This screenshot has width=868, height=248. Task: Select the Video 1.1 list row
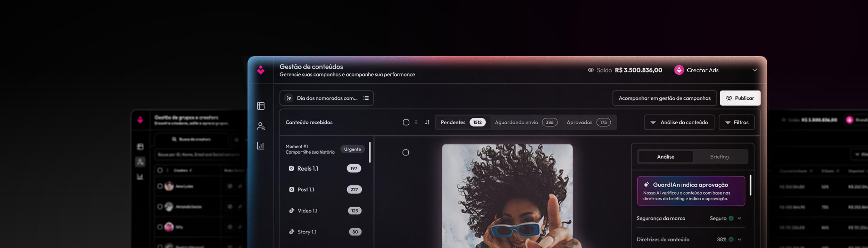(325, 211)
